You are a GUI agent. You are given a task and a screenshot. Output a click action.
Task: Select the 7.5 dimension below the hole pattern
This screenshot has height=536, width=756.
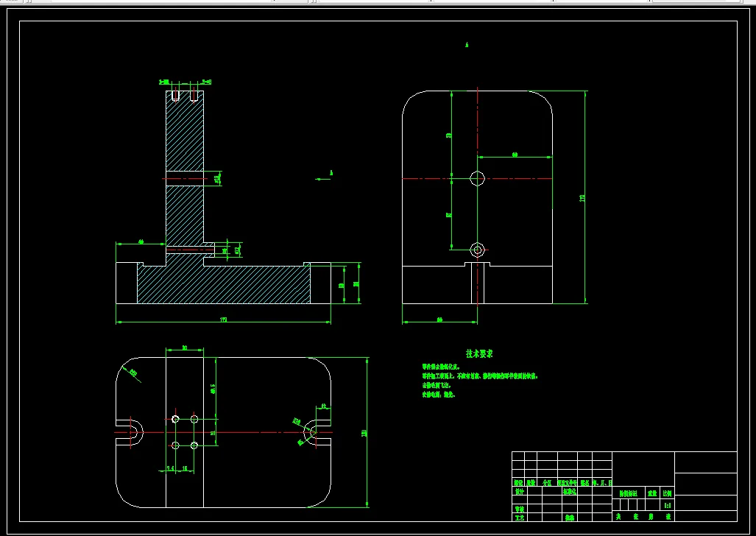coord(170,468)
